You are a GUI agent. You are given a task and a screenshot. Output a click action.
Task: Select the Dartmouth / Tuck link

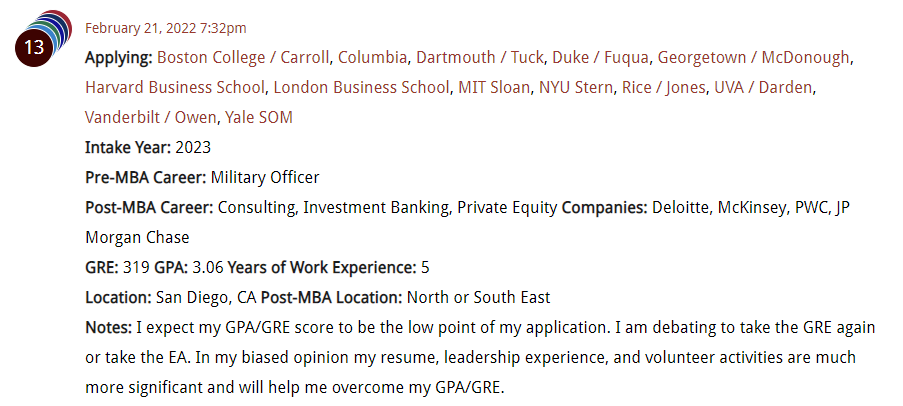click(x=480, y=58)
